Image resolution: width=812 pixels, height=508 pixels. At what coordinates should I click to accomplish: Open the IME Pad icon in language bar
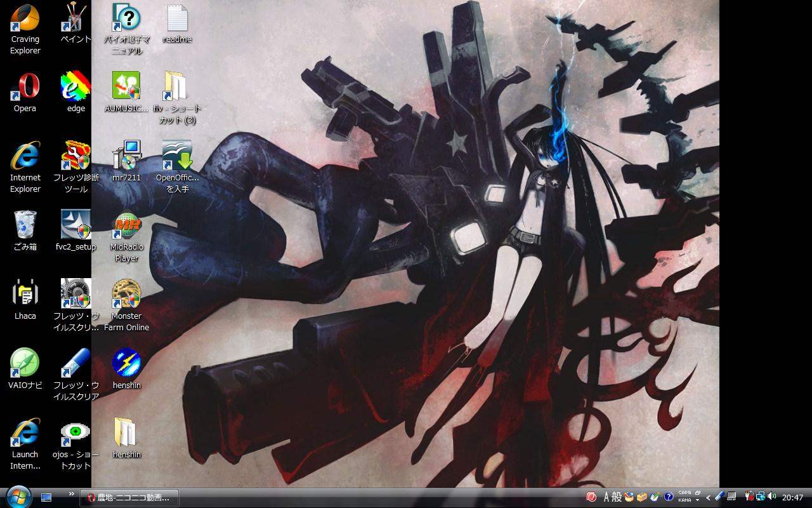point(629,497)
